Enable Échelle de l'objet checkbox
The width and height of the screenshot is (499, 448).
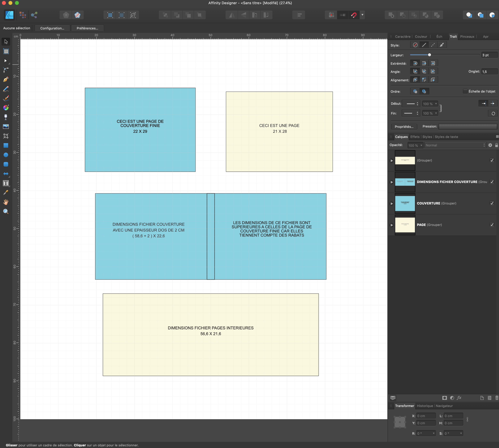point(465,91)
